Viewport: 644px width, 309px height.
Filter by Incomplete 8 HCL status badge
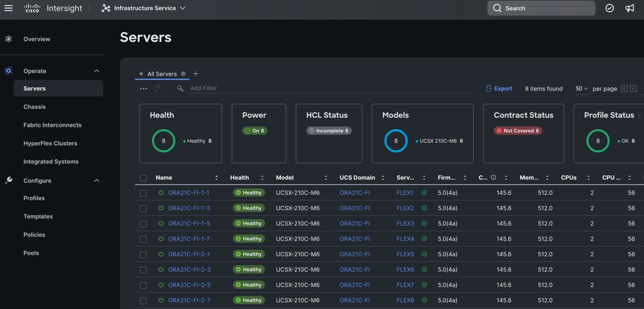[329, 131]
